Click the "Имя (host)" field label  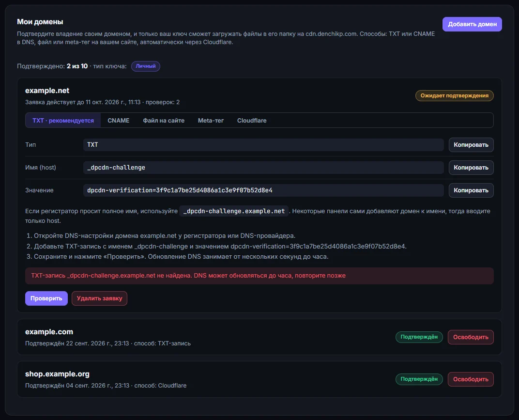point(41,168)
